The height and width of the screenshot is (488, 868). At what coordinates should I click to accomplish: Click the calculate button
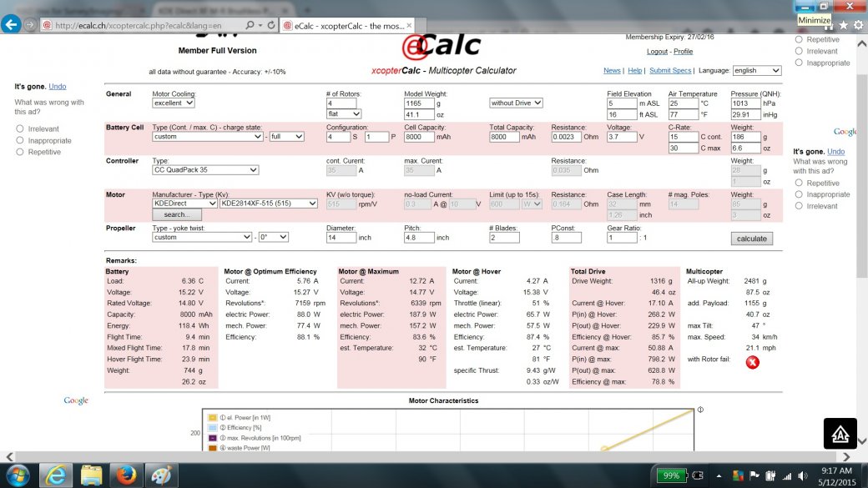752,239
